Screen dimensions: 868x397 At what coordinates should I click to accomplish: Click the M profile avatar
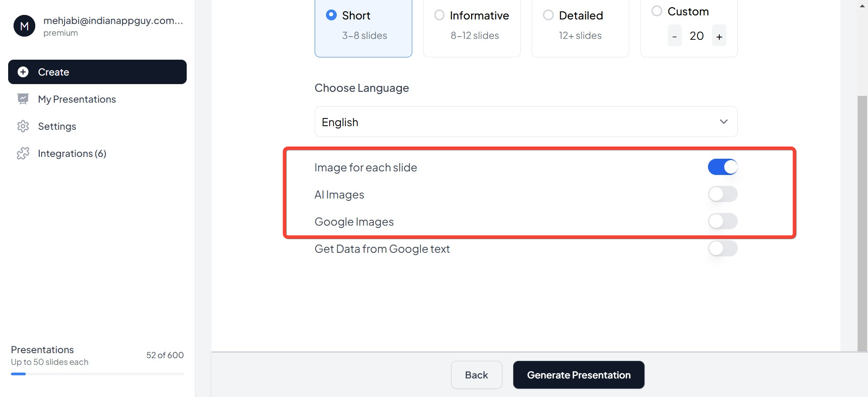pos(24,26)
